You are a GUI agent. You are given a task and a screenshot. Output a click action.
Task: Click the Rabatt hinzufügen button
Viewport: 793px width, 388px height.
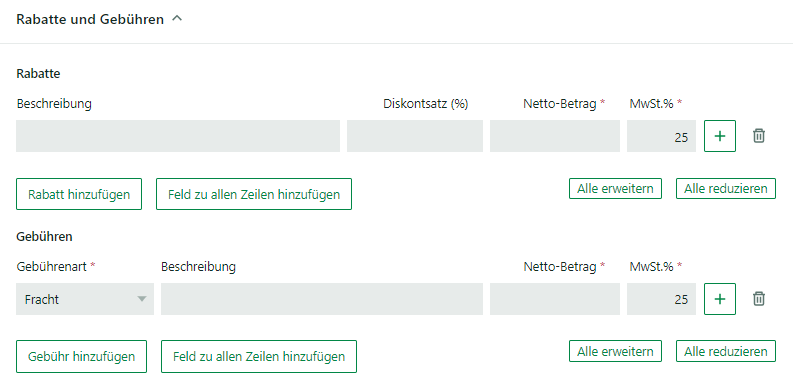click(79, 194)
